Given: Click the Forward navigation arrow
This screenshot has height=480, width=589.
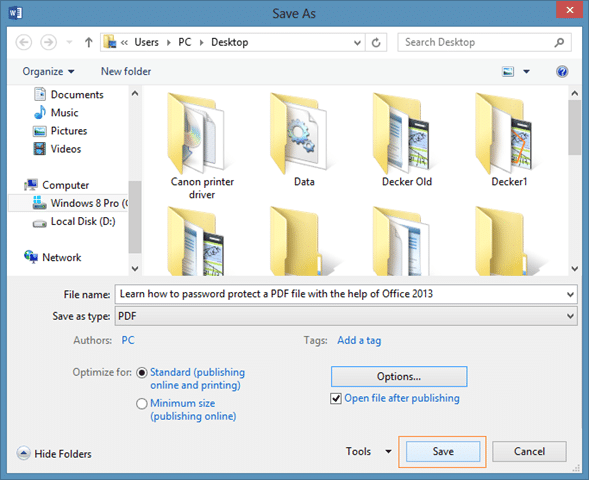Looking at the screenshot, I should pos(48,42).
